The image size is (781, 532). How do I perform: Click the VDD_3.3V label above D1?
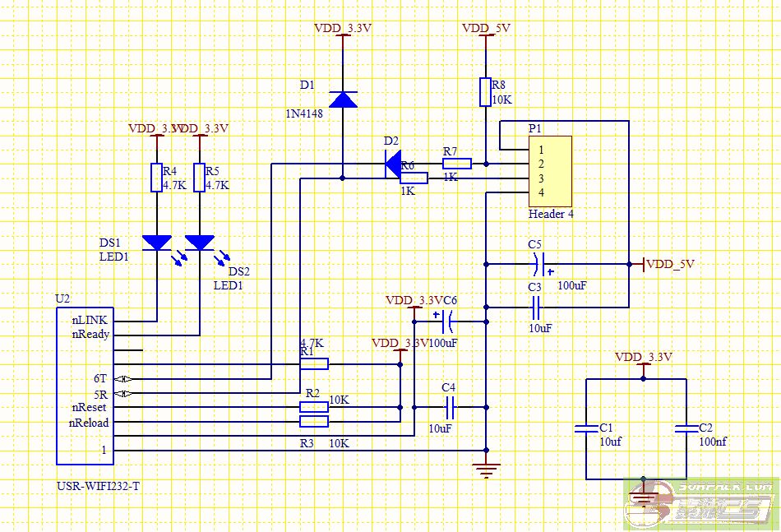click(343, 28)
